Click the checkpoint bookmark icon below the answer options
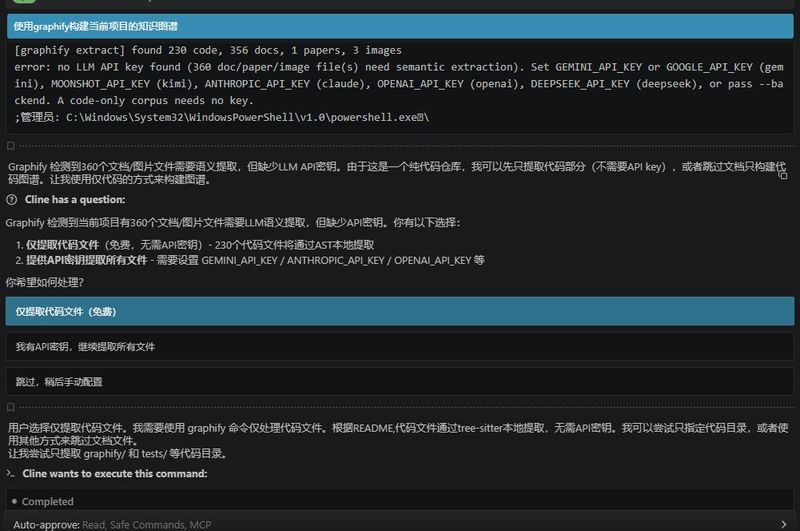 point(11,407)
